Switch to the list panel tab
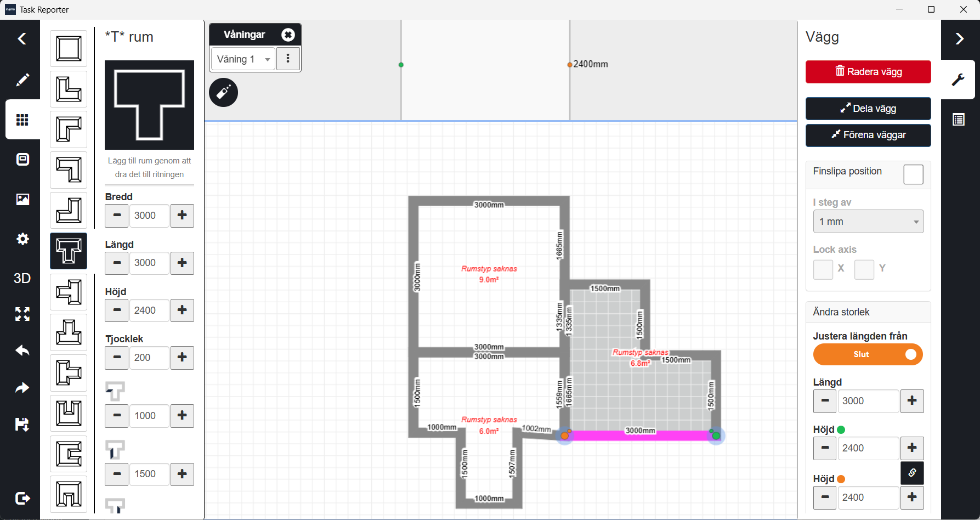The image size is (980, 520). [958, 120]
